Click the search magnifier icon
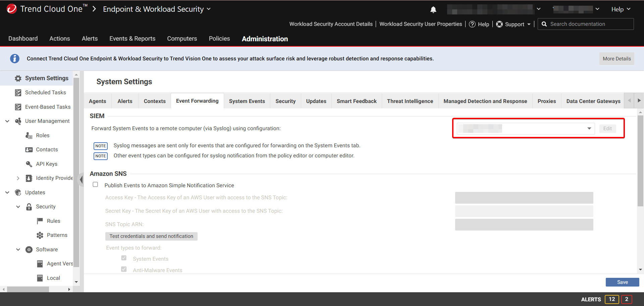Viewport: 644px width, 306px height. [x=544, y=24]
